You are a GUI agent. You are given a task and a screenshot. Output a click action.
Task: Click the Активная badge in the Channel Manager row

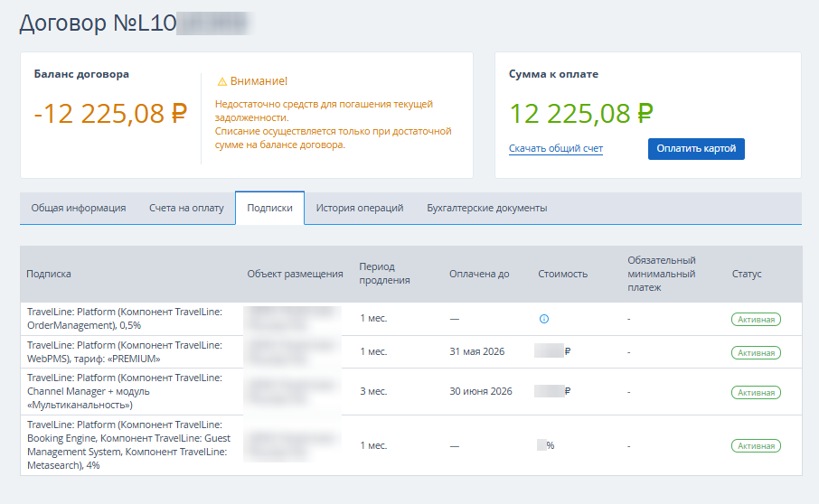756,392
